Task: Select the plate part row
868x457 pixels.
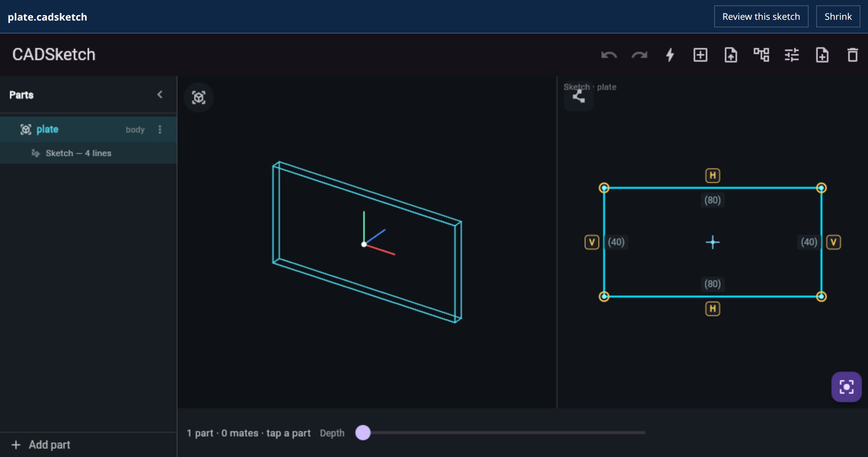Action: 88,129
